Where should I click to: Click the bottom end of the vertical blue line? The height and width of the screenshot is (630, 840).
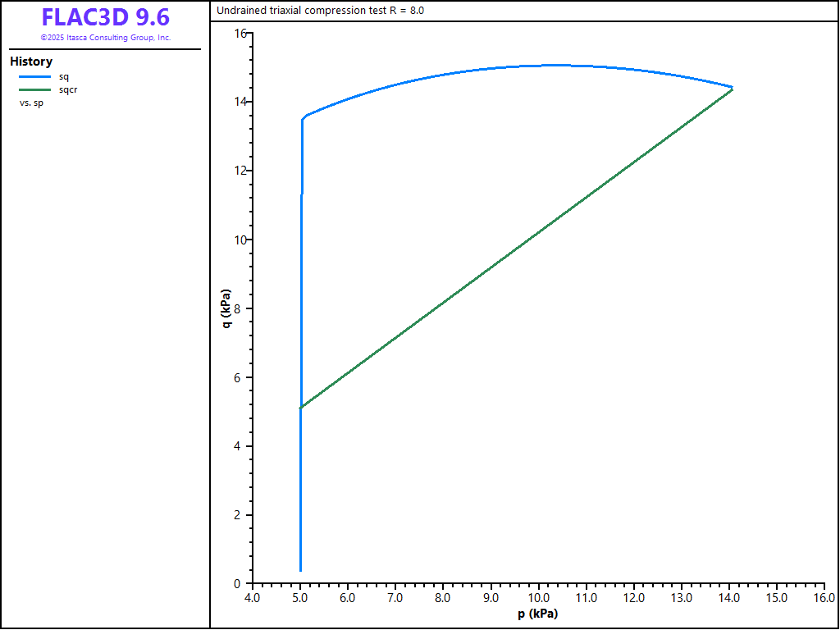(x=301, y=569)
